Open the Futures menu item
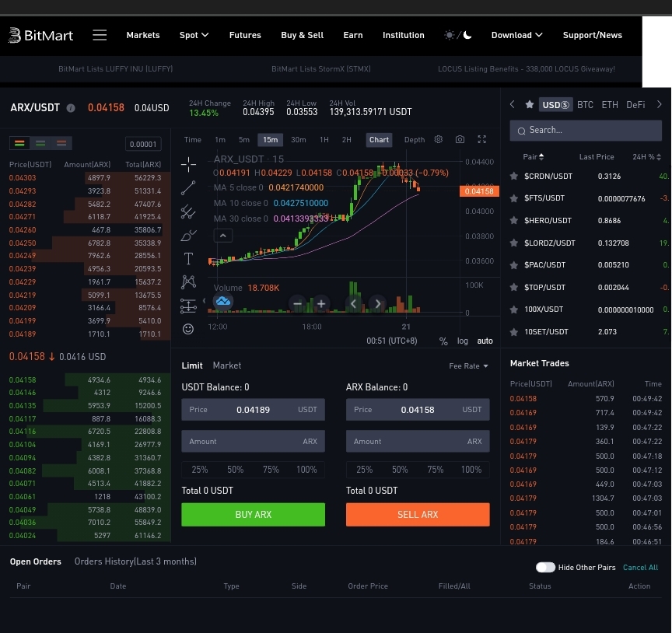 245,35
